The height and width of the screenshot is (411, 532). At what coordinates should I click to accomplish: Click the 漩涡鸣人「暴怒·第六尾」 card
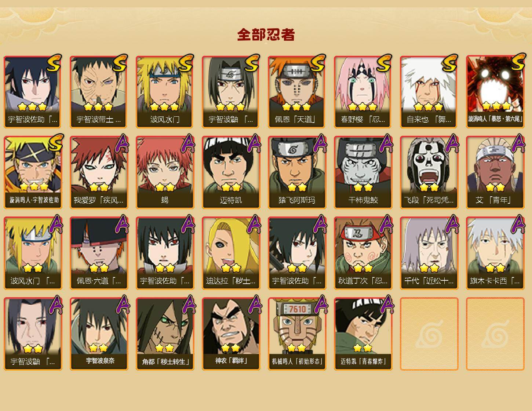click(x=495, y=92)
